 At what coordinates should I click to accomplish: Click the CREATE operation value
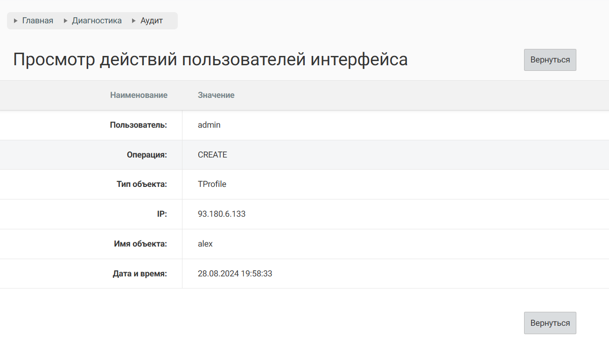tap(212, 155)
